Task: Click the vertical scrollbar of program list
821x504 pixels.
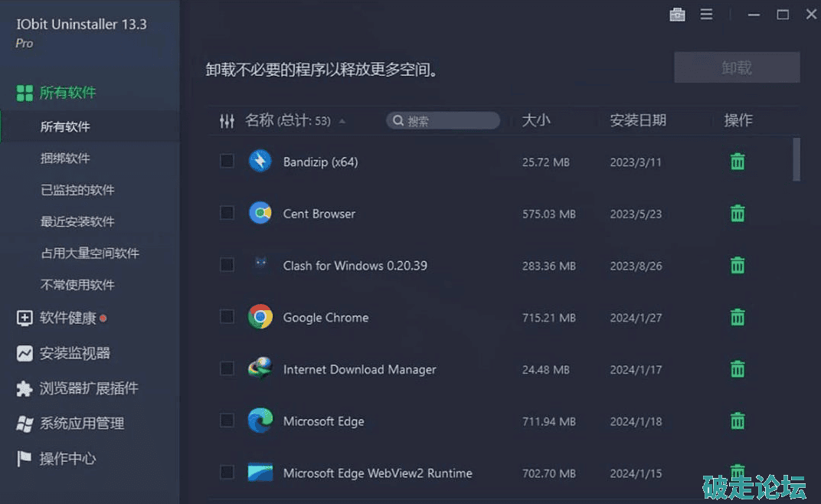Action: [796, 159]
